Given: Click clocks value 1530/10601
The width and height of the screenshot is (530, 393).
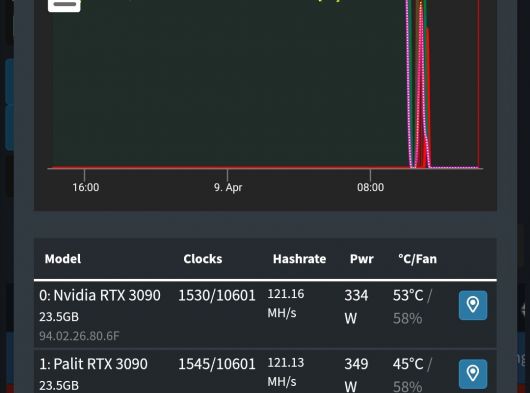Looking at the screenshot, I should pos(217,295).
